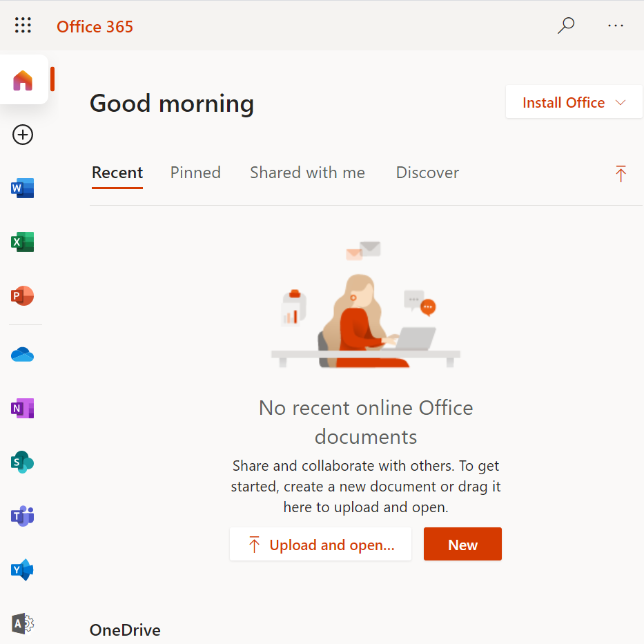Click the 'No recent online Office documents' heading
This screenshot has height=644, width=644.
click(366, 422)
